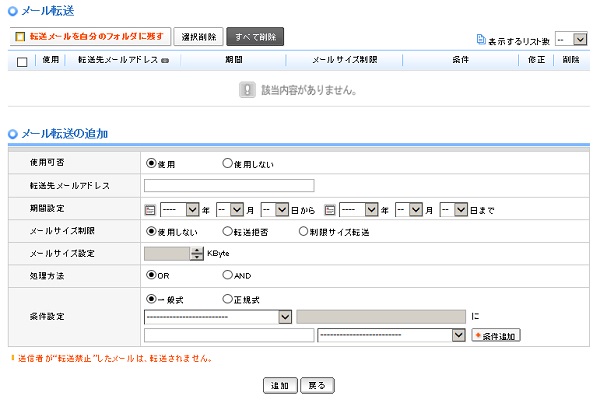Click the 転送先メールアドレス input field
The width and height of the screenshot is (600, 403).
click(229, 185)
